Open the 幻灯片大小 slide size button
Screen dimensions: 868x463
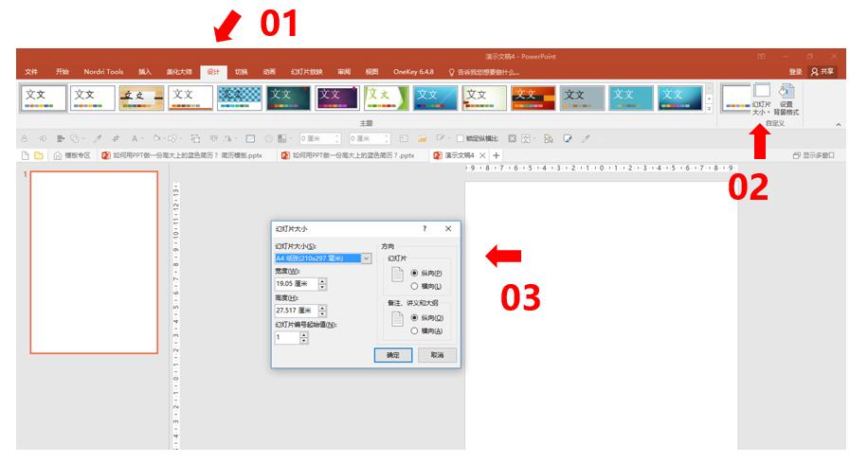(x=762, y=99)
